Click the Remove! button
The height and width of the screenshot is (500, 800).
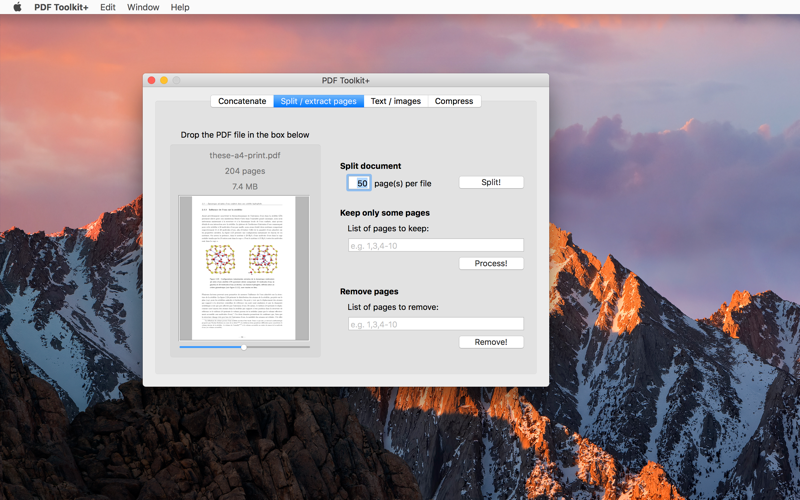click(x=491, y=342)
